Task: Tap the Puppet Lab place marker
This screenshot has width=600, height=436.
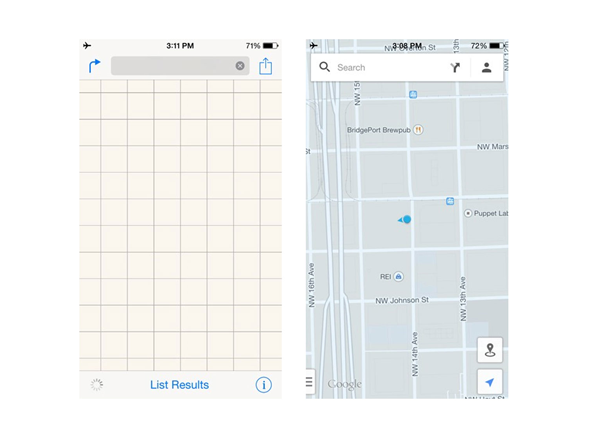Action: (468, 213)
